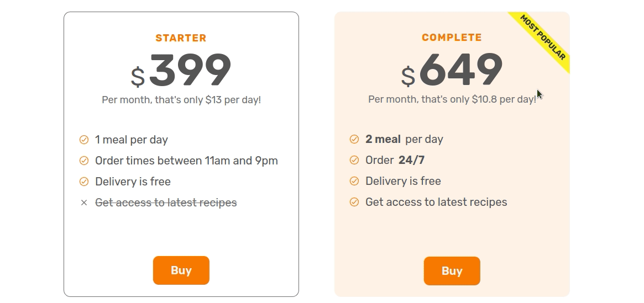This screenshot has width=644, height=303.
Task: Click checkmark icon next to "Order 24/7"
Action: coord(354,160)
